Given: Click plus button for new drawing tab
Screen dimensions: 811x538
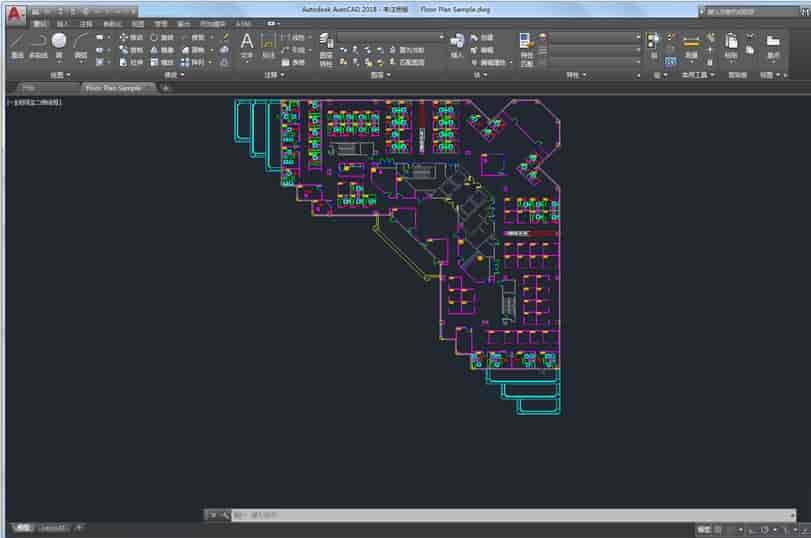Looking at the screenshot, I should click(x=166, y=88).
